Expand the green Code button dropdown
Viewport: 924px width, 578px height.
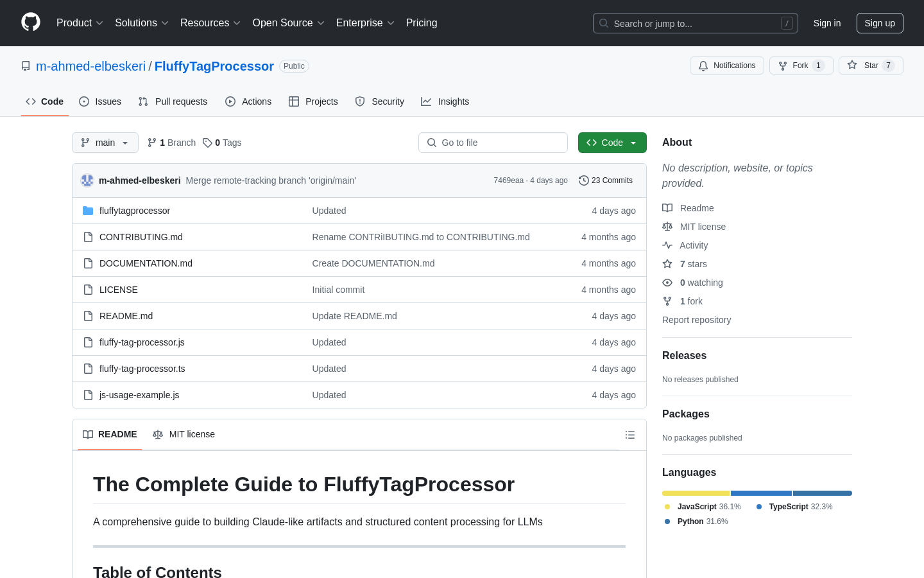click(x=612, y=143)
